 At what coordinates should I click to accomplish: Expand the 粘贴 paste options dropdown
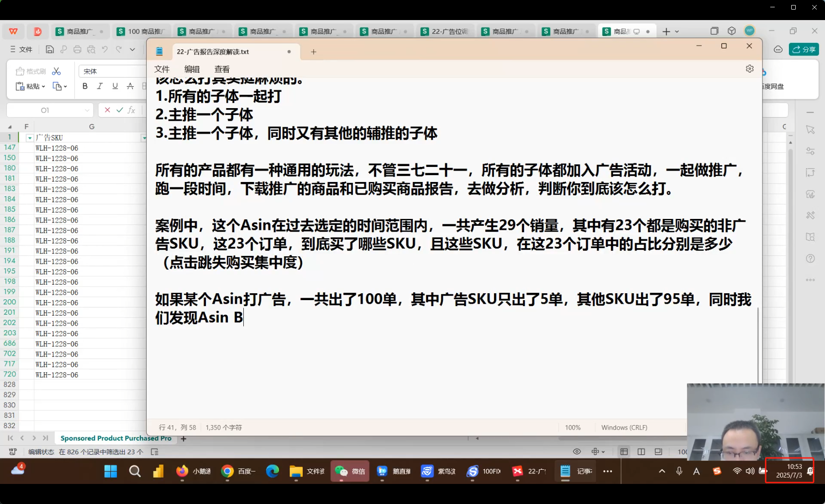point(43,86)
